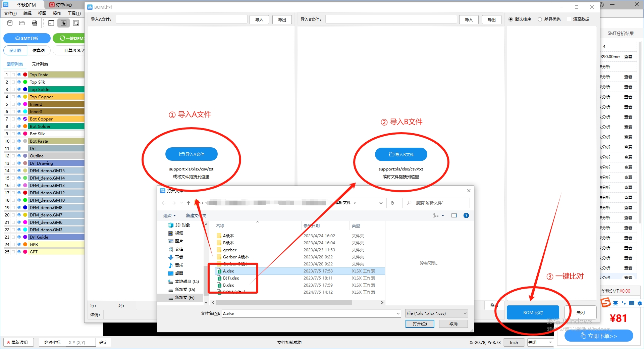
Task: Check the box for Drl Drawing layer
Action: click(x=13, y=163)
